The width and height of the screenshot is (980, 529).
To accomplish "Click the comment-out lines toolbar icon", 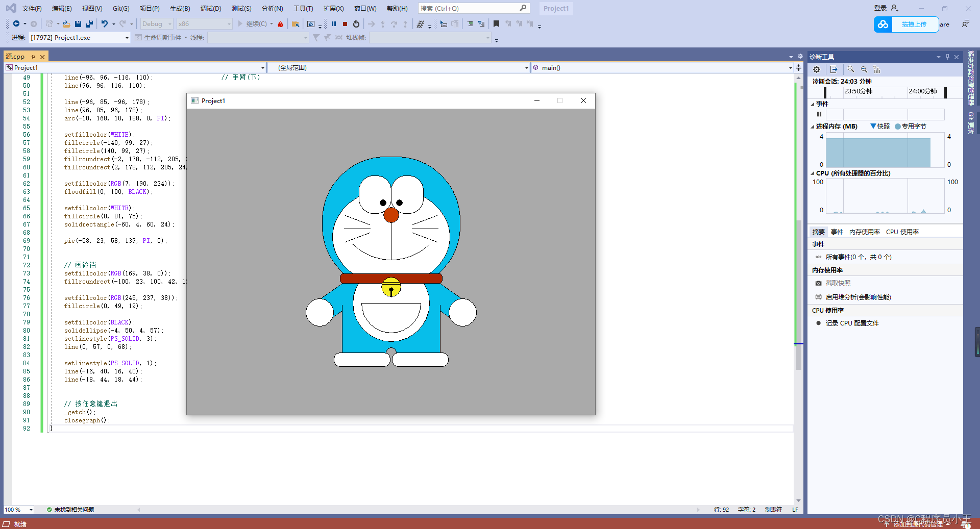I will [x=470, y=23].
